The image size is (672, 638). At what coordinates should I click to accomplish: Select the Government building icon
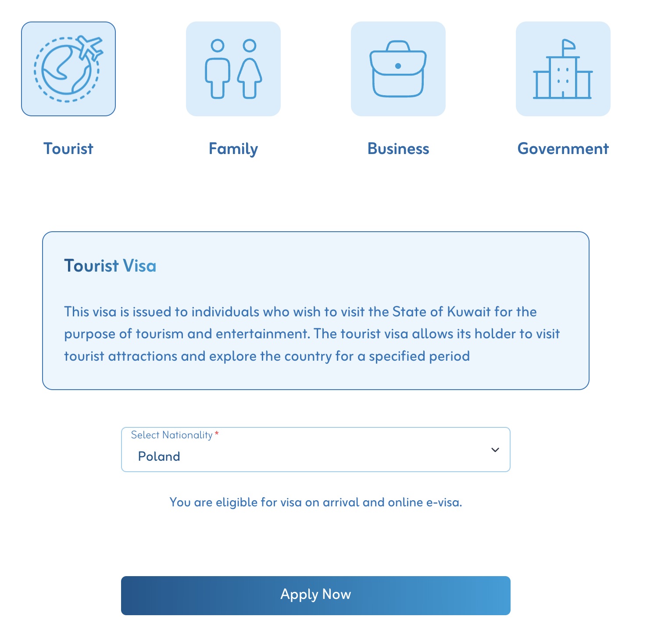(563, 69)
